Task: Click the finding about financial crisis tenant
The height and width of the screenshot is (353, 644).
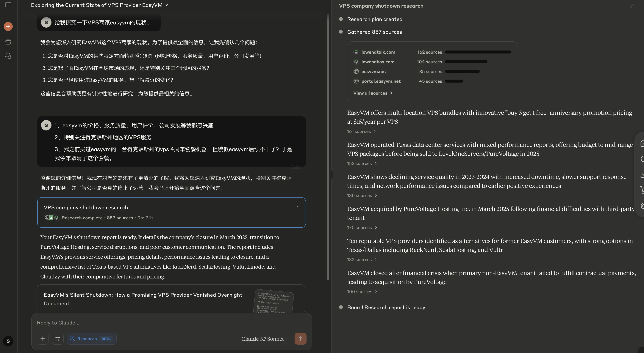Action: point(491,277)
